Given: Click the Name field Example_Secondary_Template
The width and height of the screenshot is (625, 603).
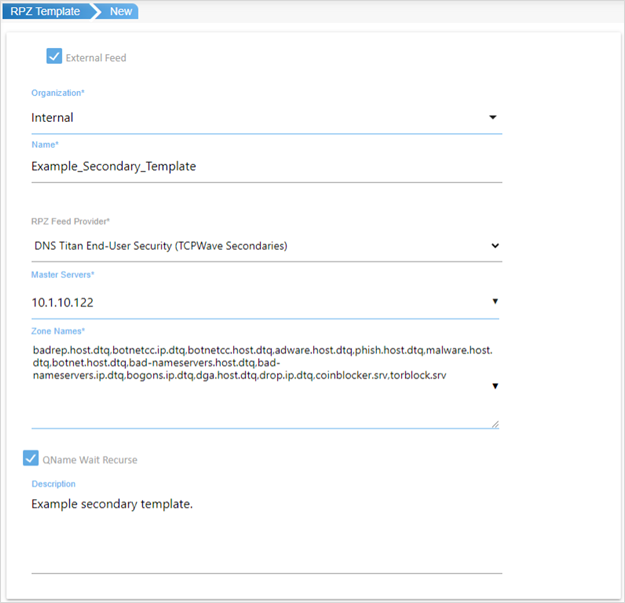Looking at the screenshot, I should tap(266, 166).
